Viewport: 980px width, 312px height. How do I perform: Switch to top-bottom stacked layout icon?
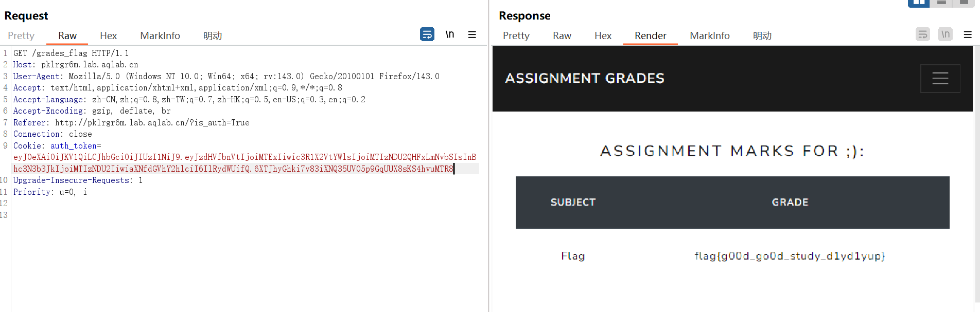coord(941,3)
